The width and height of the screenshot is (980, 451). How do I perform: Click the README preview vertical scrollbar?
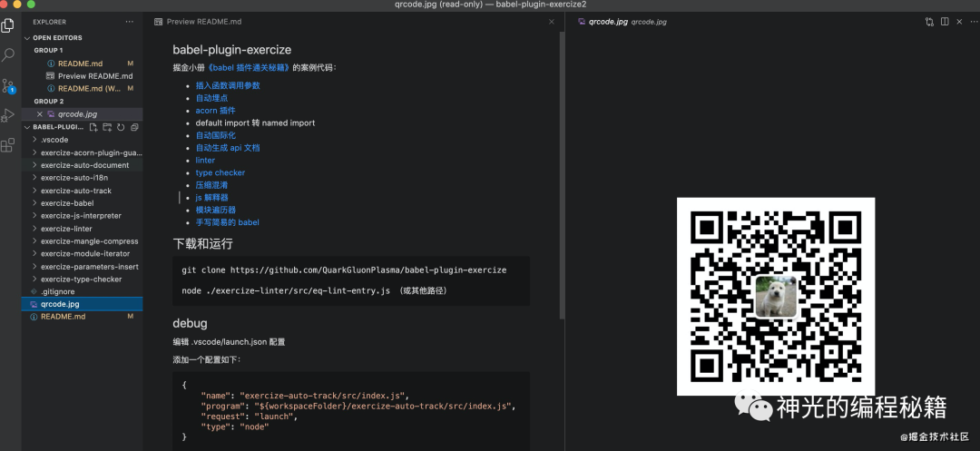coord(562,175)
